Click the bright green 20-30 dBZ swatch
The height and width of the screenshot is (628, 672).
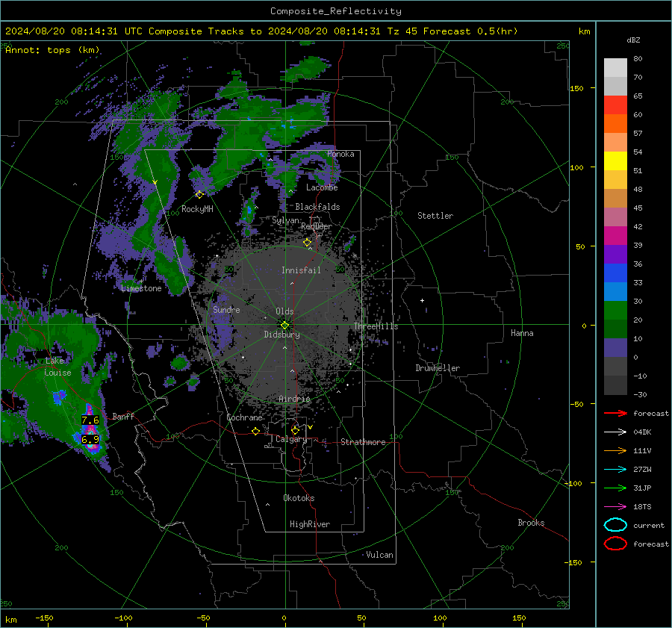pos(615,311)
